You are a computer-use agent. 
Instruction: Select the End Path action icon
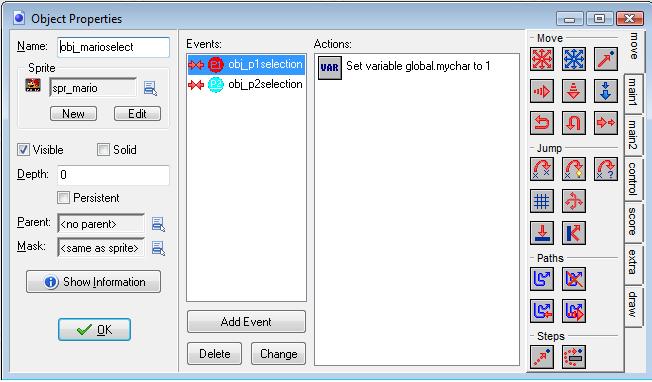(574, 279)
